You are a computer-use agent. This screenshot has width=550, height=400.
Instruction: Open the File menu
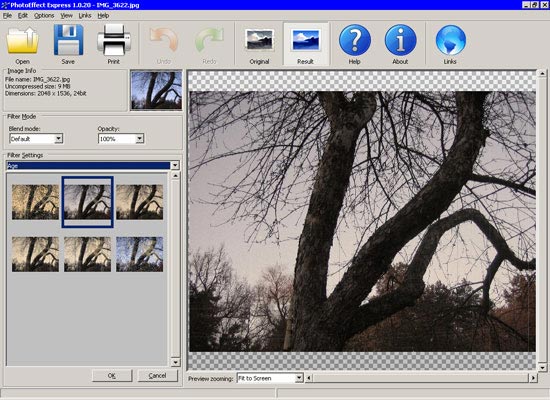click(x=7, y=15)
